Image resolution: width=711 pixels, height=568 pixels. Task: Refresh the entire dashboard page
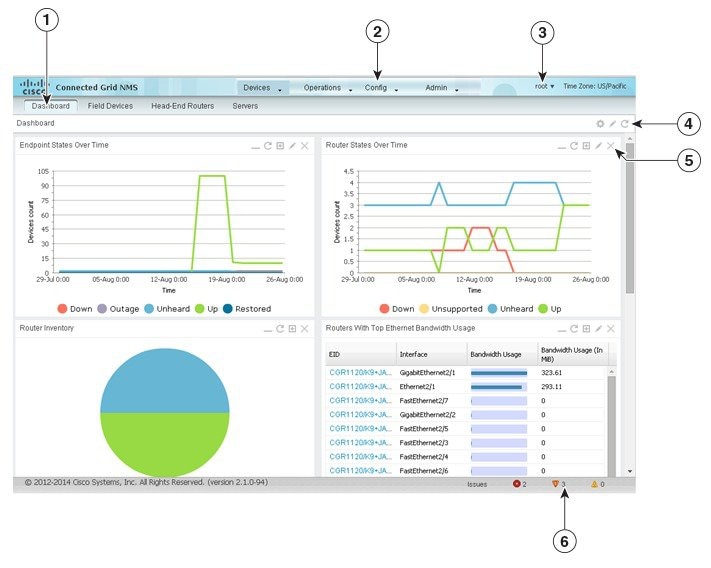(624, 124)
